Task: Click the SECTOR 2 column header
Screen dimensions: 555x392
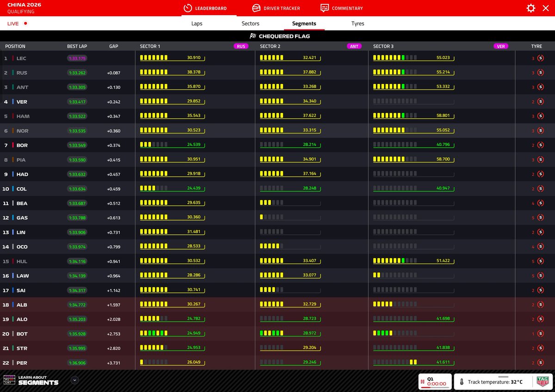Action: tap(271, 46)
